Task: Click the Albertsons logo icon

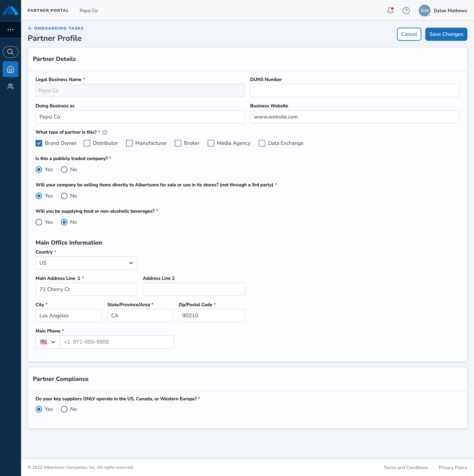Action: click(x=10, y=11)
